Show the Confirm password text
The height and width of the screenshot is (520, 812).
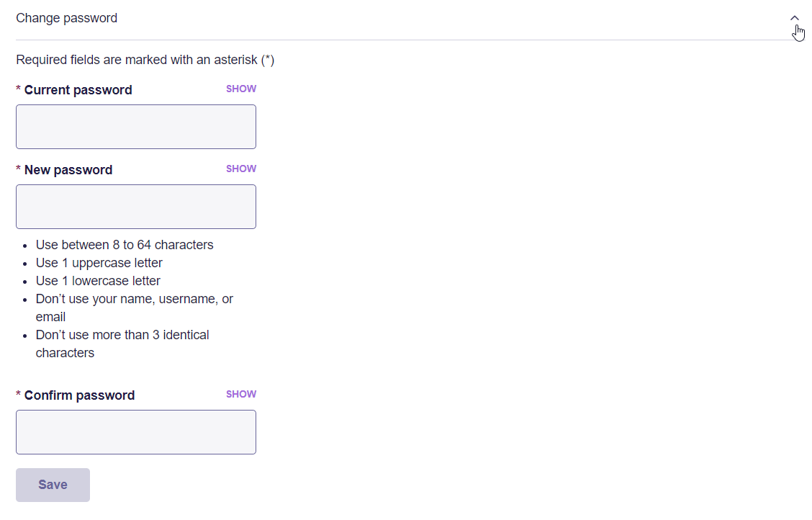click(241, 394)
